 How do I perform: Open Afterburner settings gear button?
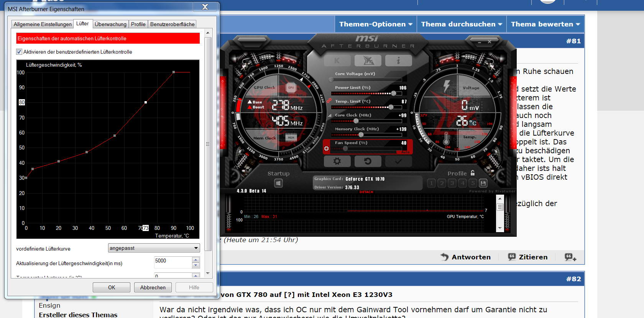[x=337, y=161]
